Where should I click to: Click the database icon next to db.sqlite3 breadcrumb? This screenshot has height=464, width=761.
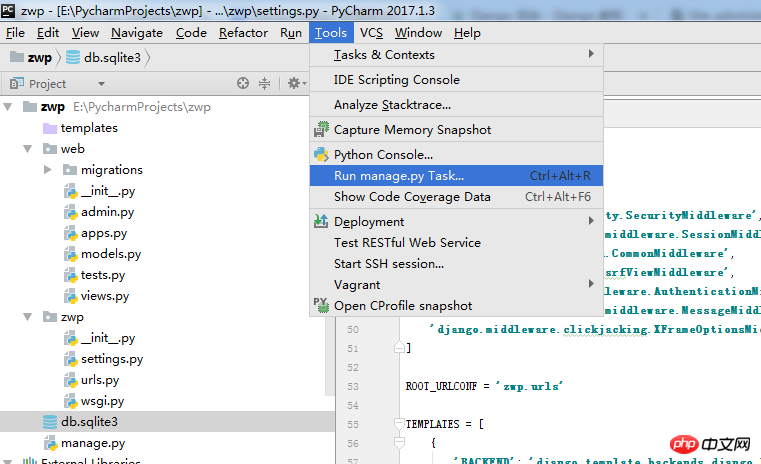pos(73,57)
